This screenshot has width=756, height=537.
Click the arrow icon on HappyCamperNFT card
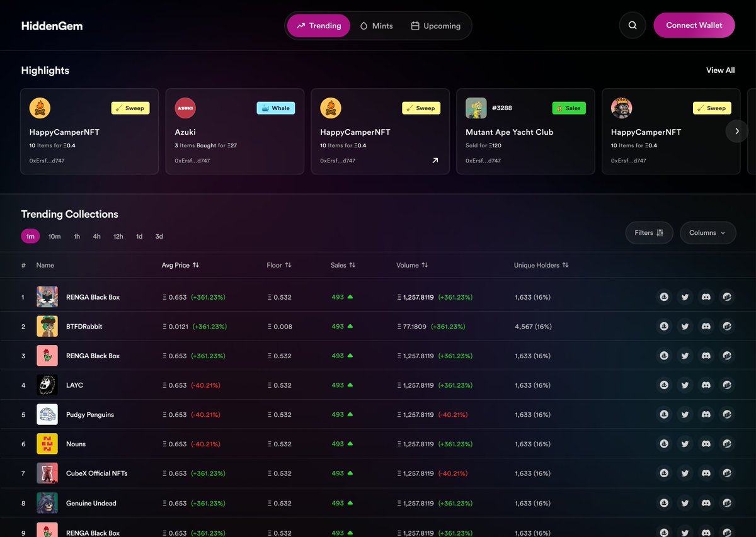(x=435, y=161)
